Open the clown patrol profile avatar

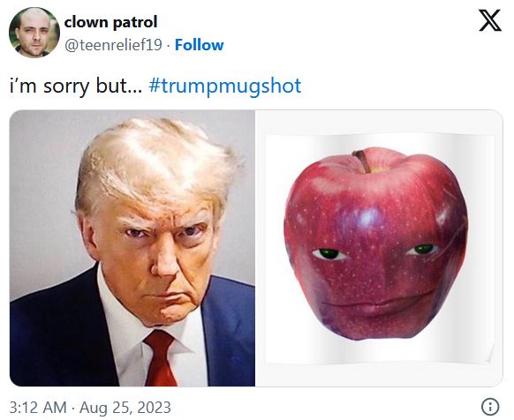tap(34, 33)
